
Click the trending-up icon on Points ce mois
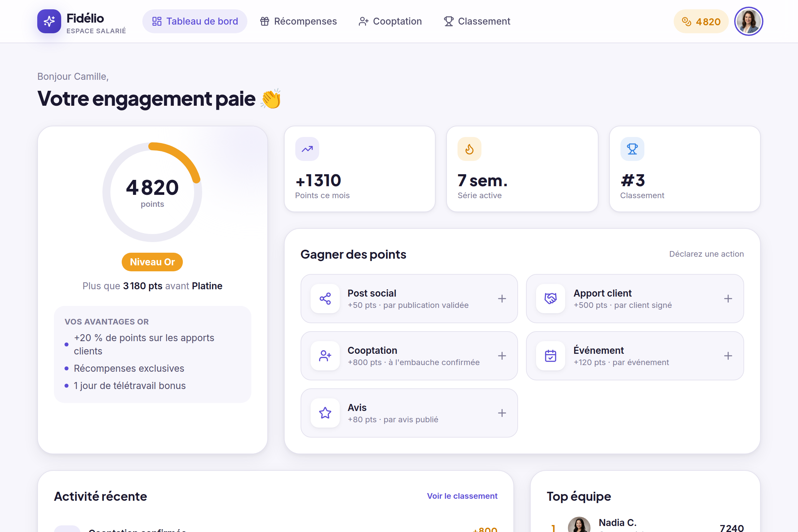307,149
